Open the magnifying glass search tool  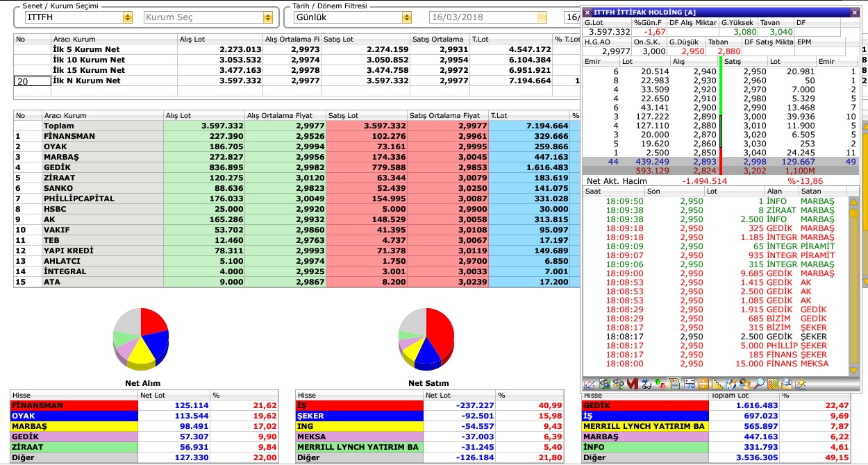pyautogui.click(x=759, y=383)
